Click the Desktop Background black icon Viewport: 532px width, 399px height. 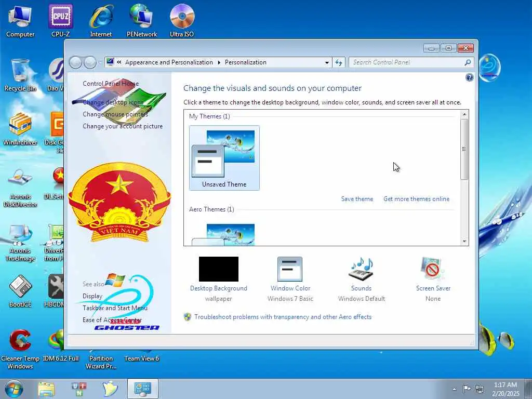pos(219,269)
